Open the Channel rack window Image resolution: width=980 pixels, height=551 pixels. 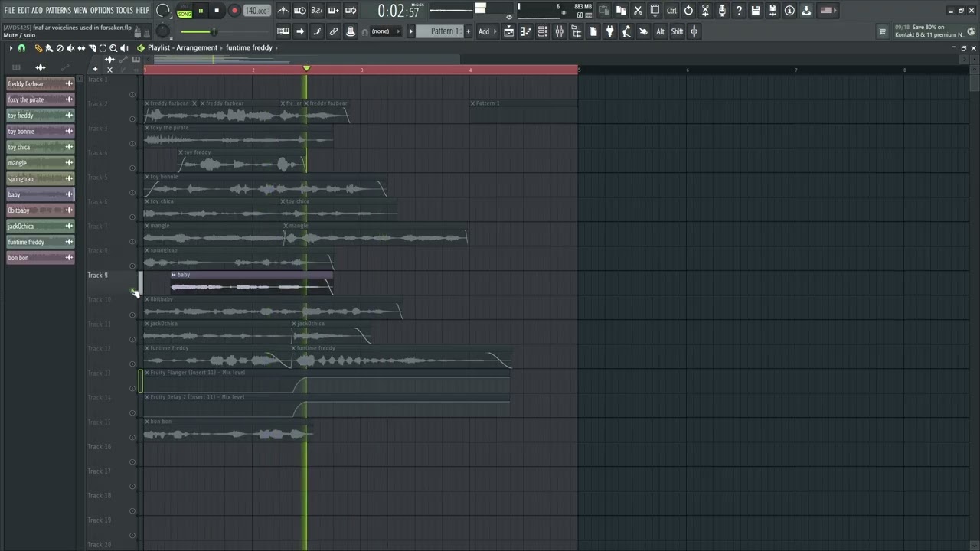(542, 31)
